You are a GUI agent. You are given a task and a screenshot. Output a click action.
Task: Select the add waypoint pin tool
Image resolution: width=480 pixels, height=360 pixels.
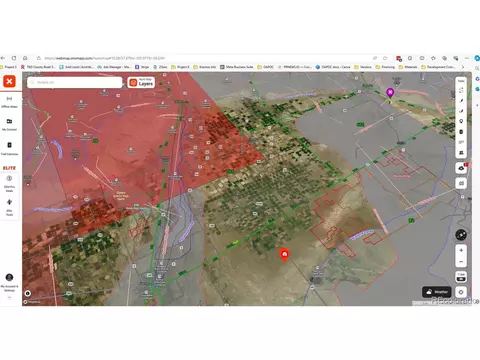(x=461, y=121)
